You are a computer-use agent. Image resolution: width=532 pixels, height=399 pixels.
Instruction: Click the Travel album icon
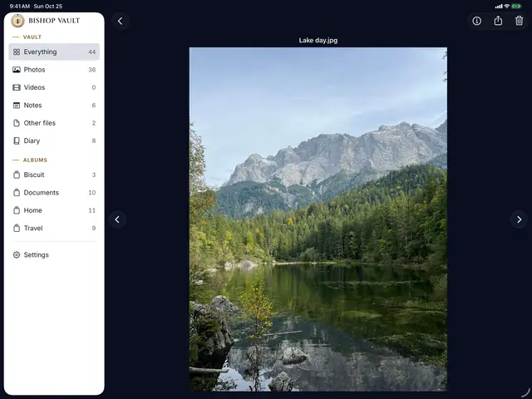pos(17,228)
